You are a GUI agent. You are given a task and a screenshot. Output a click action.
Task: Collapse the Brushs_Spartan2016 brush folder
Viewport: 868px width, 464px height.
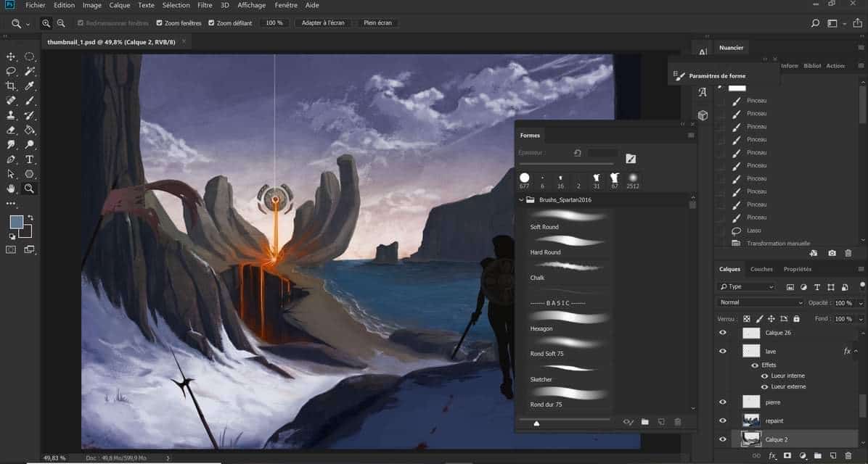pos(521,199)
